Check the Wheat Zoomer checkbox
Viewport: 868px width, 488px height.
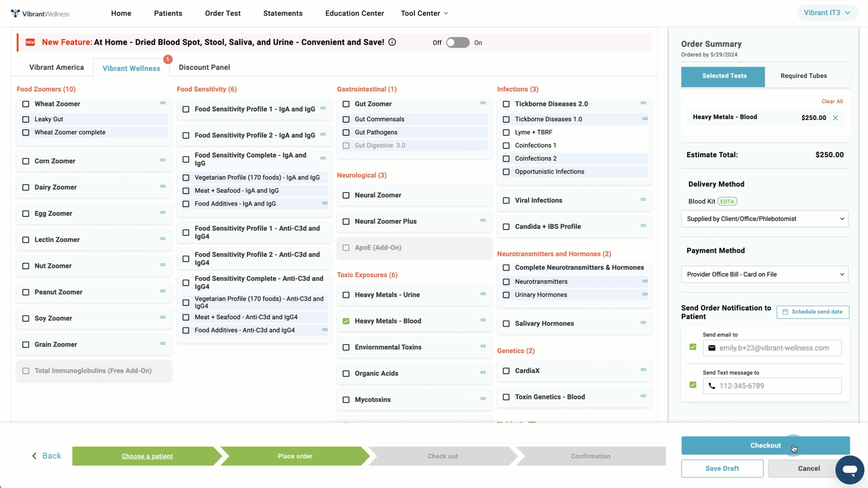point(26,104)
